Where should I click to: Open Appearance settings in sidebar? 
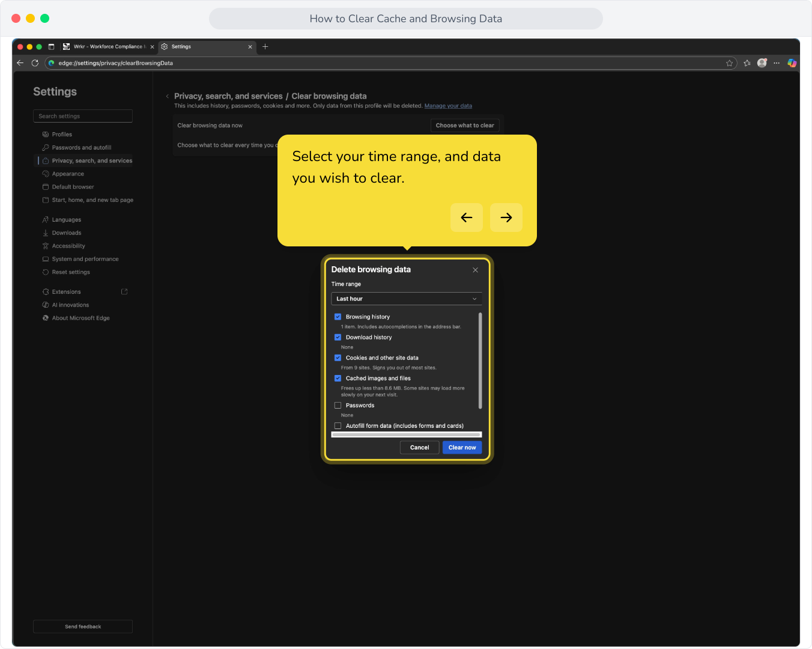click(68, 174)
